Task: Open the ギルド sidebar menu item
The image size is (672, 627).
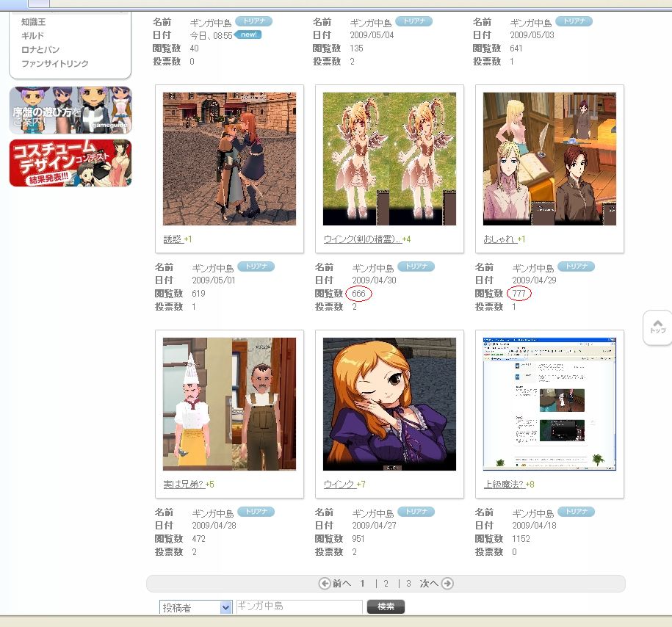Action: (32, 36)
